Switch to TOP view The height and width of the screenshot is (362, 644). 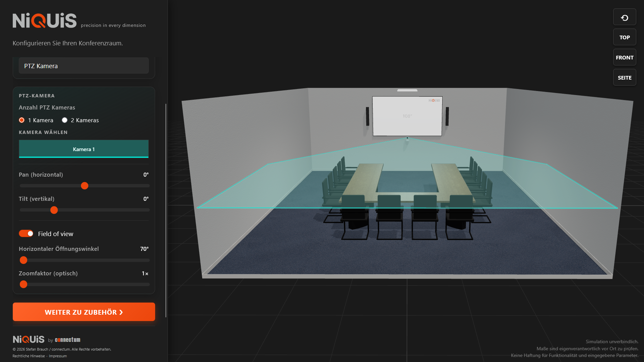(x=625, y=37)
